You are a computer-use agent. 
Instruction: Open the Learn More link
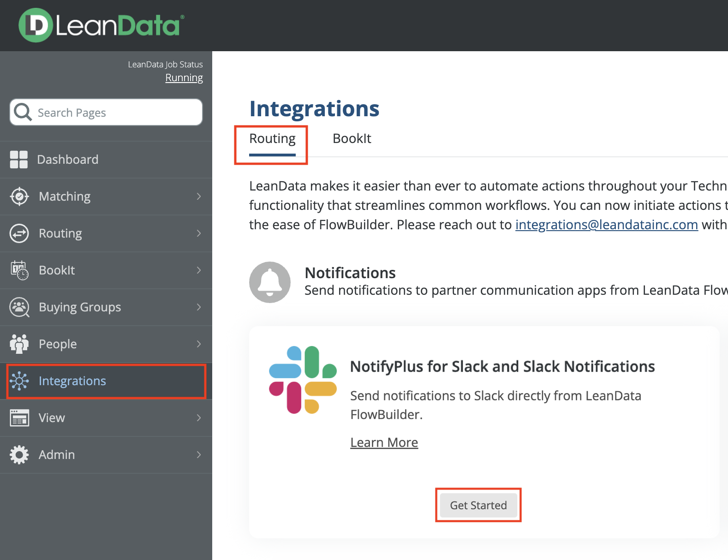point(384,442)
